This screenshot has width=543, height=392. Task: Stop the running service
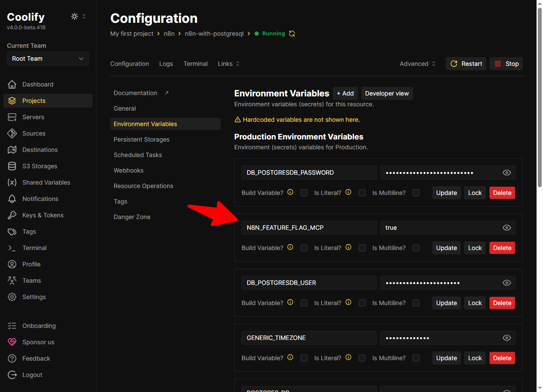point(506,64)
